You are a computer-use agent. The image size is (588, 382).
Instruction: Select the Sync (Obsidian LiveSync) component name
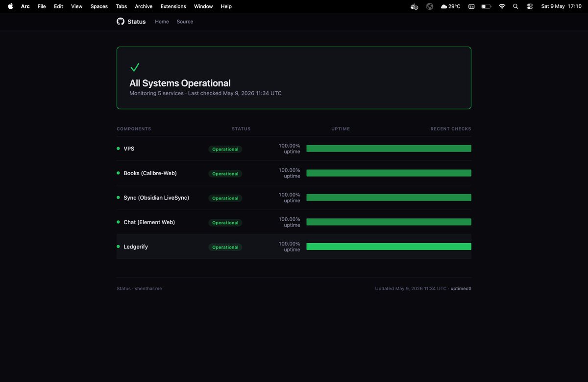[x=156, y=198]
